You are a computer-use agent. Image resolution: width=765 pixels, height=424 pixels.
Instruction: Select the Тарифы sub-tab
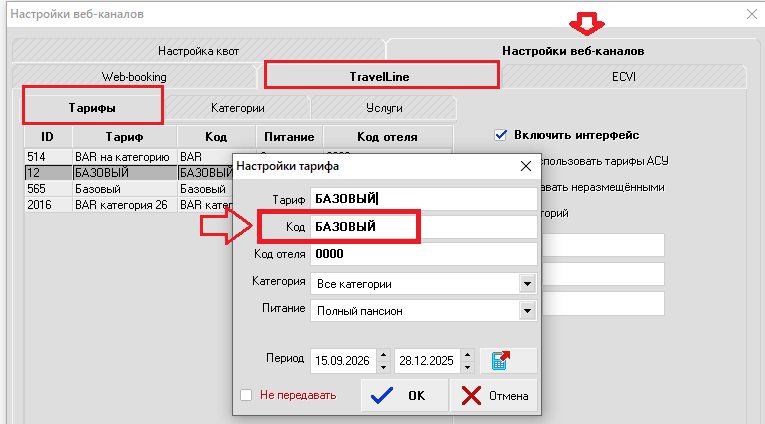(92, 107)
